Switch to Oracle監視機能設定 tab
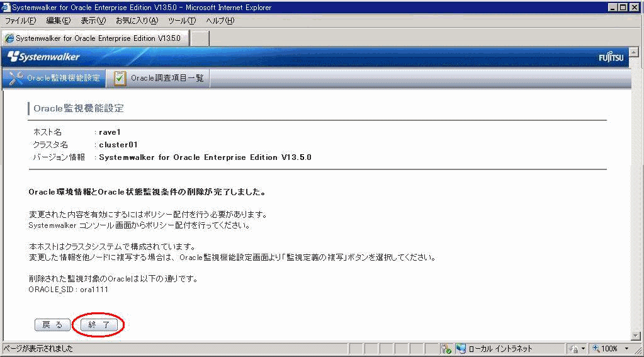644x357 pixels. (54, 77)
